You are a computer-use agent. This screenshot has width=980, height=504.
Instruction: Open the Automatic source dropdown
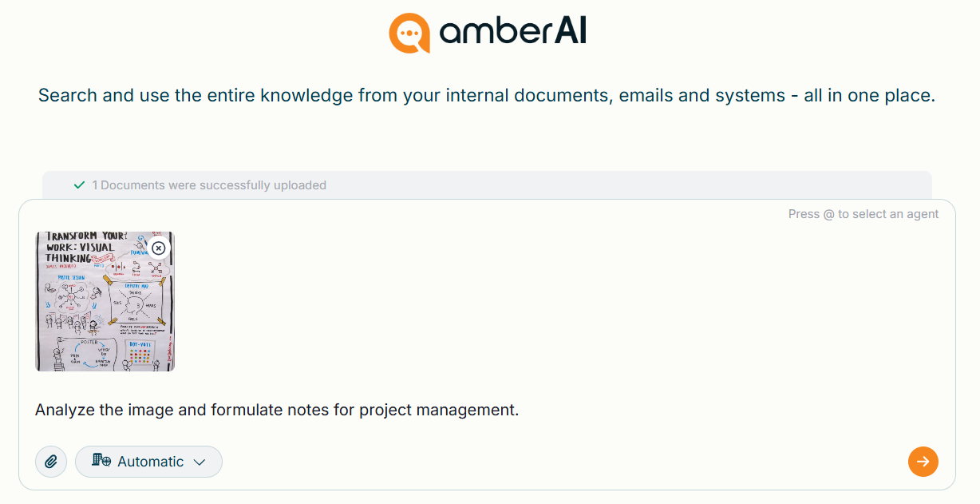[x=149, y=462]
